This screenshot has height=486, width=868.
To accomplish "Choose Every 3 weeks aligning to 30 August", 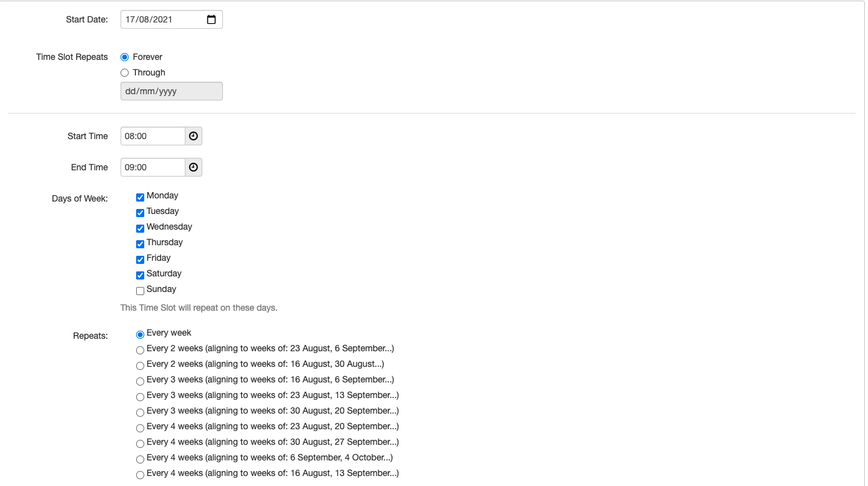I will [x=140, y=412].
